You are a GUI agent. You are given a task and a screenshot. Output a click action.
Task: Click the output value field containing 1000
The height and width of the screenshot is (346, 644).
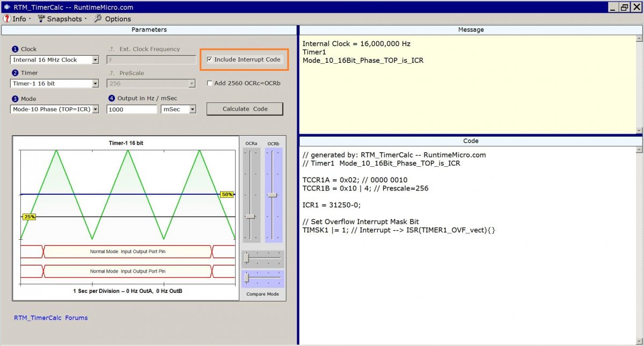click(132, 109)
